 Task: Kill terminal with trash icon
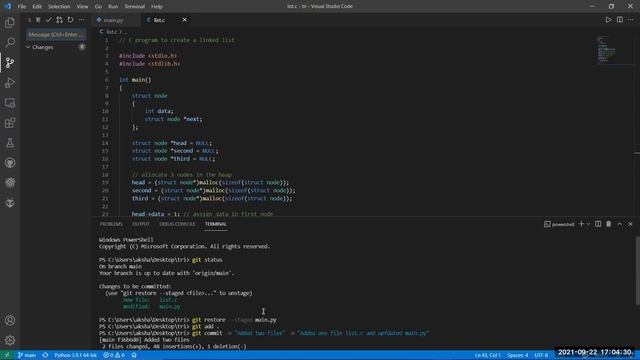[609, 224]
